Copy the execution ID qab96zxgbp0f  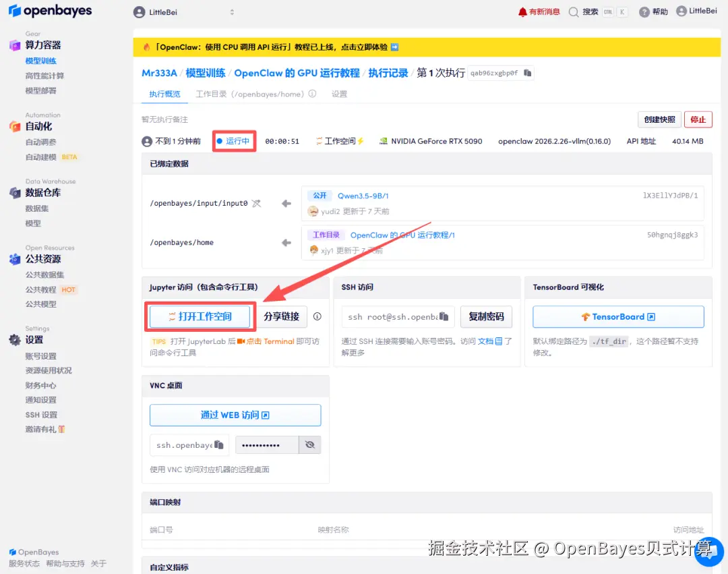point(527,73)
